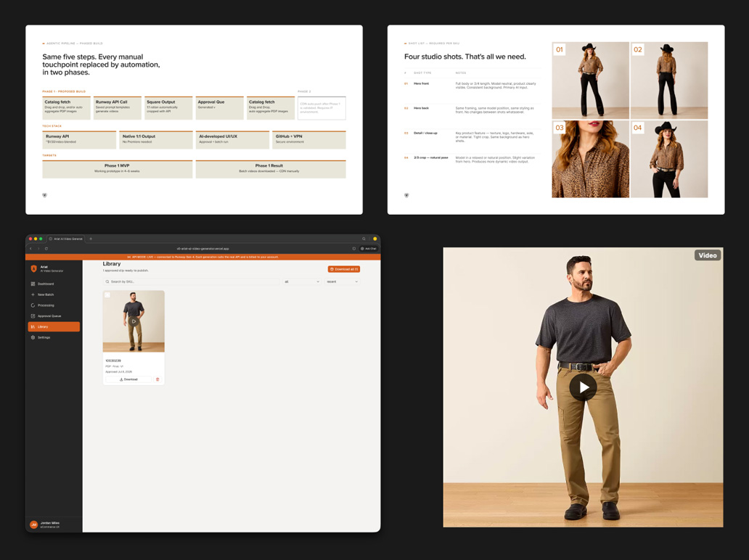
Task: Click the Search by SKU field
Action: tap(191, 281)
